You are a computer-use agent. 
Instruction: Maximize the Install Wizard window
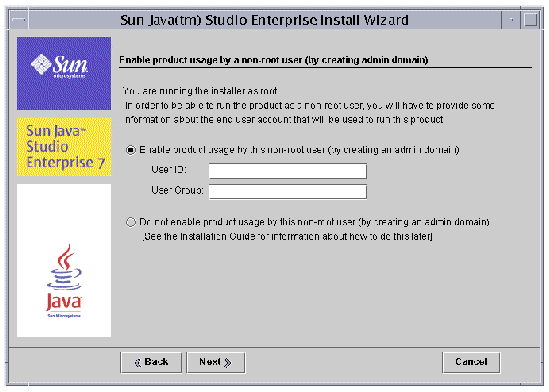tap(530, 20)
